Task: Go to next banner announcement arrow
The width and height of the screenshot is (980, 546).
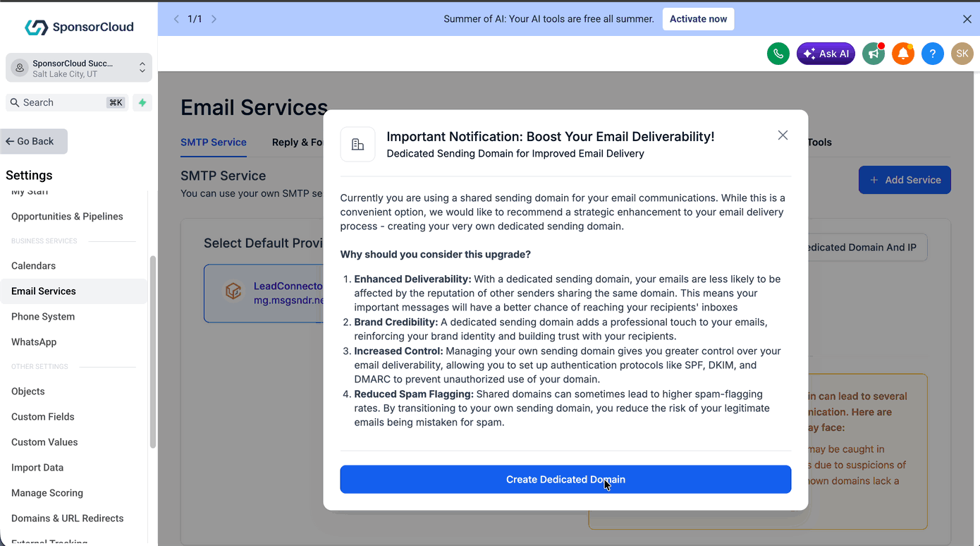Action: tap(214, 19)
